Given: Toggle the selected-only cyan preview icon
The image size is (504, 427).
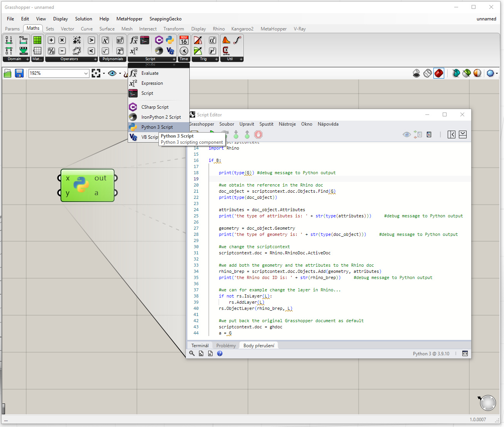Looking at the screenshot, I should [456, 73].
